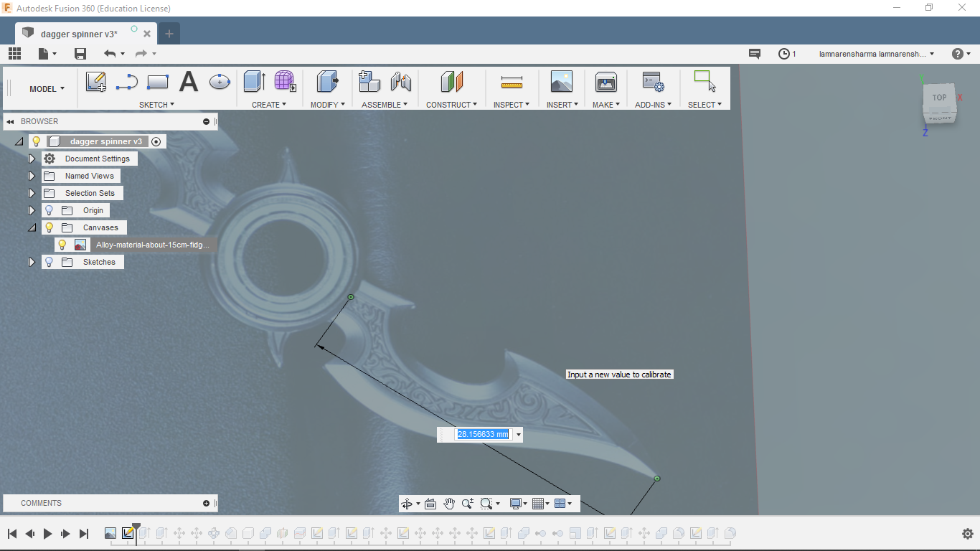Open the Data Panel grid icon

[14, 54]
